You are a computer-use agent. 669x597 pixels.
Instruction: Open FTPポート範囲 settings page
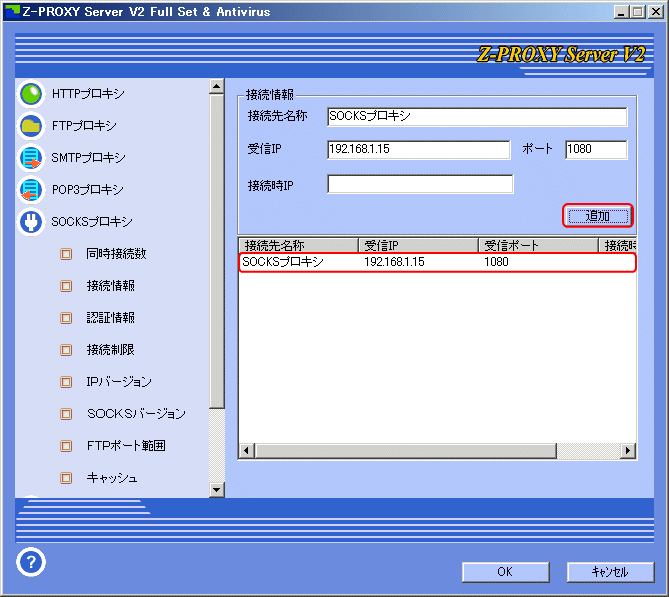(126, 446)
